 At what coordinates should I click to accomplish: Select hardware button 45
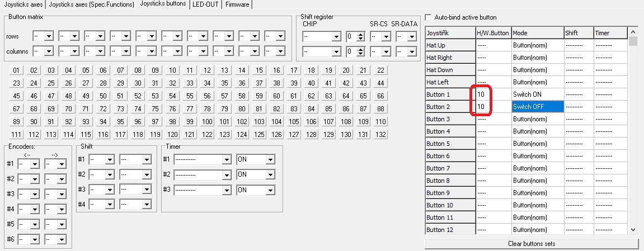[x=16, y=96]
